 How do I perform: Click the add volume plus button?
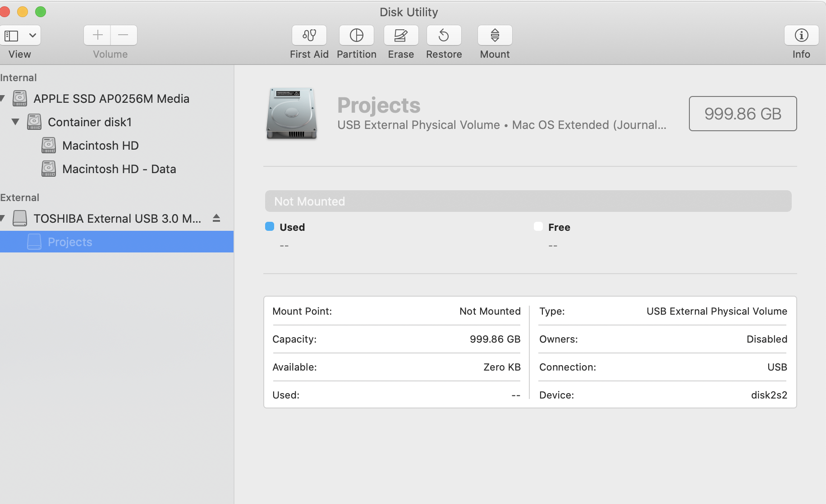pyautogui.click(x=97, y=35)
